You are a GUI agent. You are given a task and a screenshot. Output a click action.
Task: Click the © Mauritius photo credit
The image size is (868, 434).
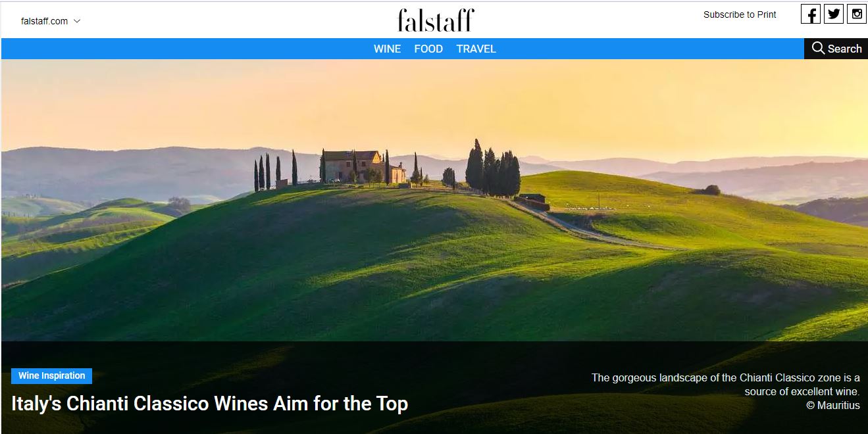tap(833, 405)
